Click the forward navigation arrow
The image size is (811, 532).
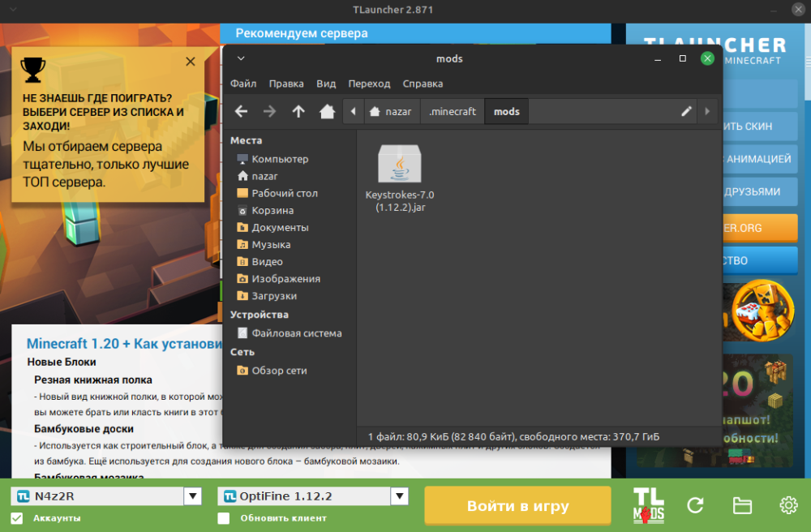click(269, 111)
